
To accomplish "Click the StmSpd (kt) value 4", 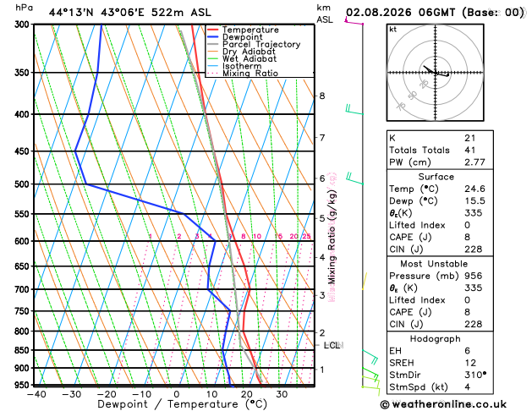I will tap(468, 387).
